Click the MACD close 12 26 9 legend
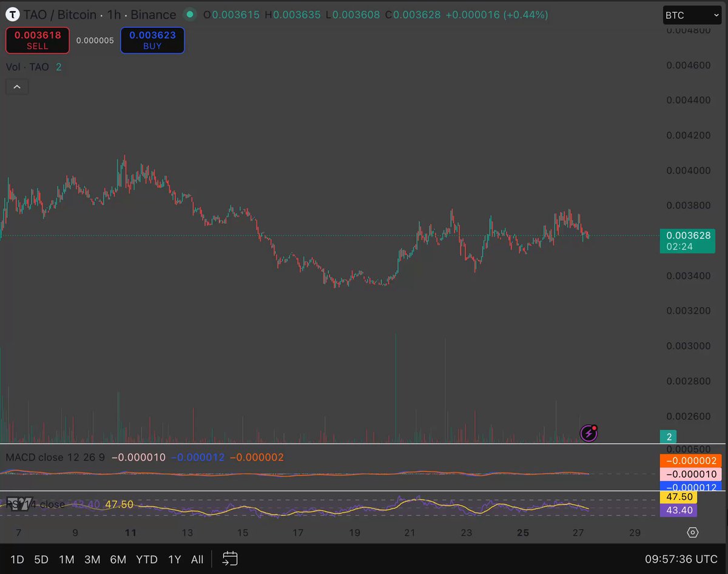 [x=55, y=457]
